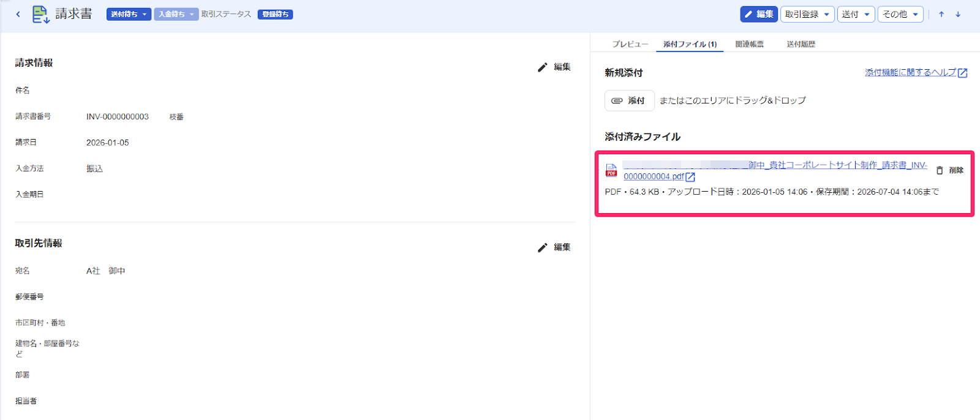Go to next invoice with down arrow
This screenshot has height=420, width=980.
(958, 14)
